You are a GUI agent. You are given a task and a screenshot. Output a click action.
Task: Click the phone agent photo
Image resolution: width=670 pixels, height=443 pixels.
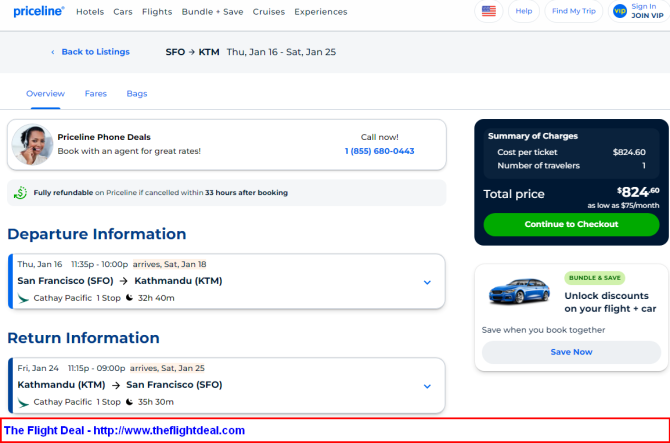tap(32, 145)
